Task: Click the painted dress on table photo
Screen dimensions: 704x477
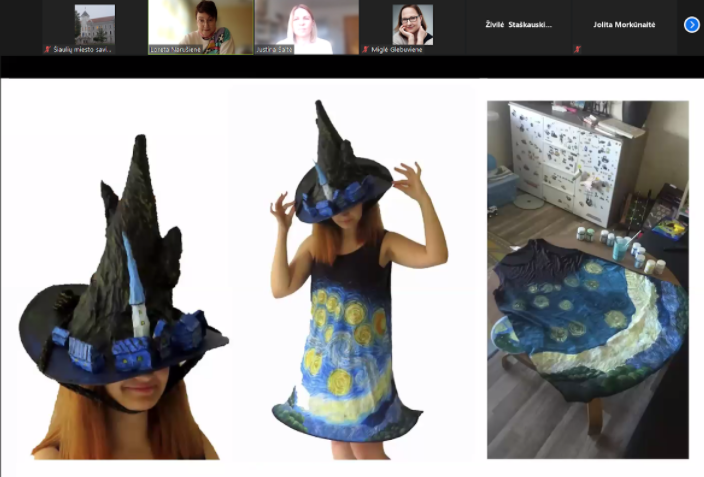Action: point(588,279)
